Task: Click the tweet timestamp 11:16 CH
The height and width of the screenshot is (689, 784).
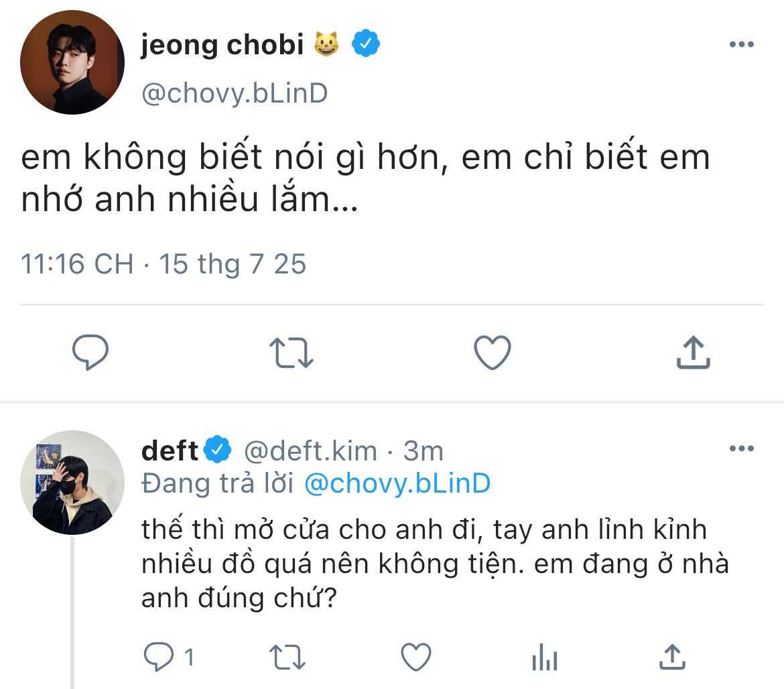Action: [x=77, y=264]
